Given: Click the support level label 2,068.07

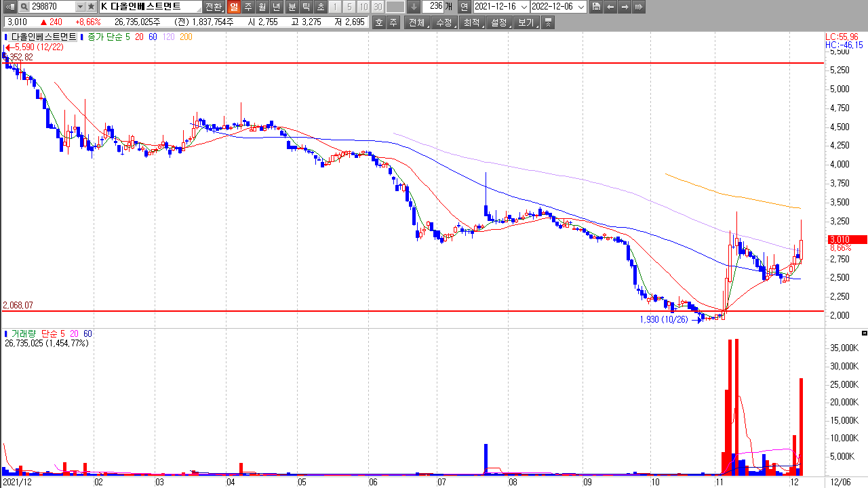Looking at the screenshot, I should [x=18, y=306].
